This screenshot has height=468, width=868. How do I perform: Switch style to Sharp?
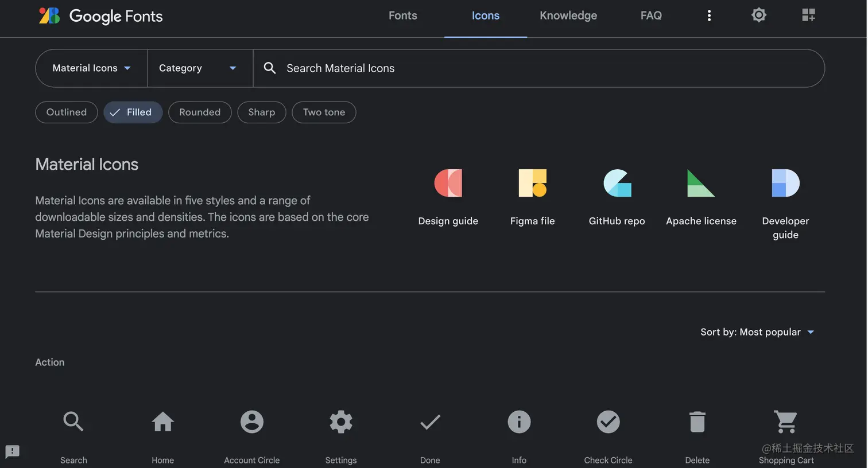coord(262,112)
